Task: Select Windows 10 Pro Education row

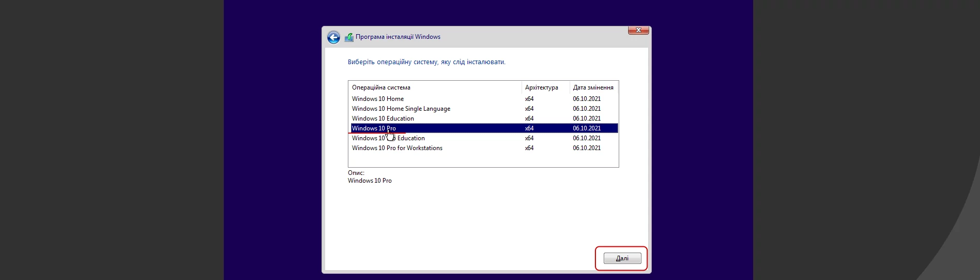Action: (x=484, y=138)
